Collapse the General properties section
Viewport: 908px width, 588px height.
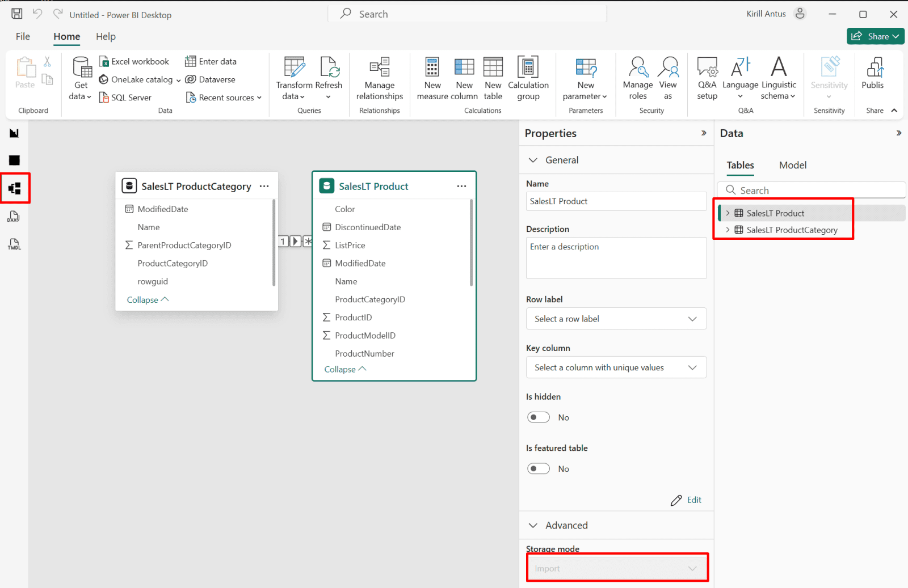point(533,160)
